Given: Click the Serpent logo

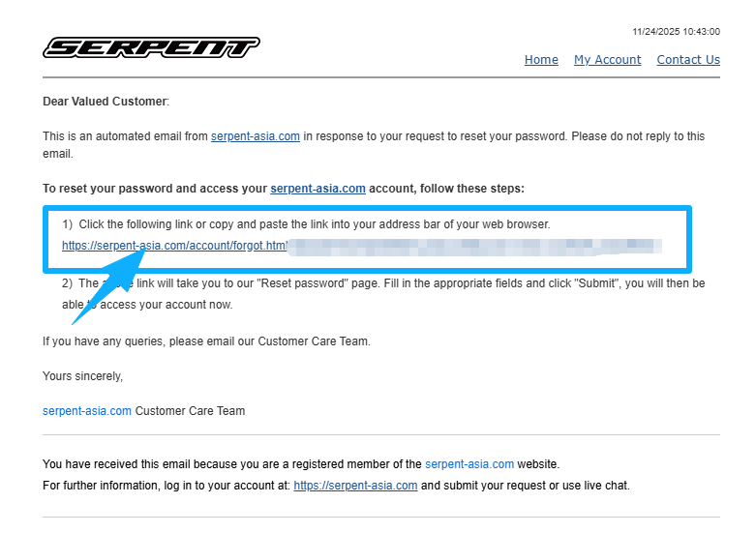Looking at the screenshot, I should click(151, 47).
